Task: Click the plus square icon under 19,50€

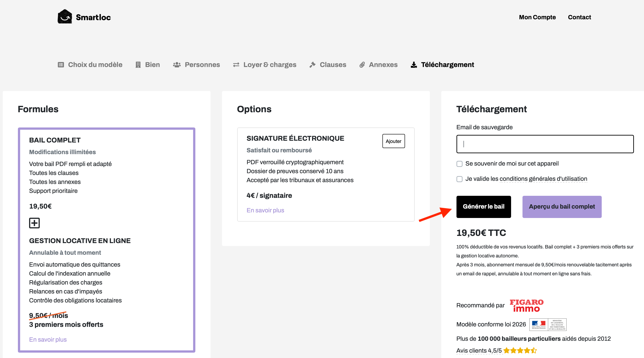Action: tap(34, 223)
